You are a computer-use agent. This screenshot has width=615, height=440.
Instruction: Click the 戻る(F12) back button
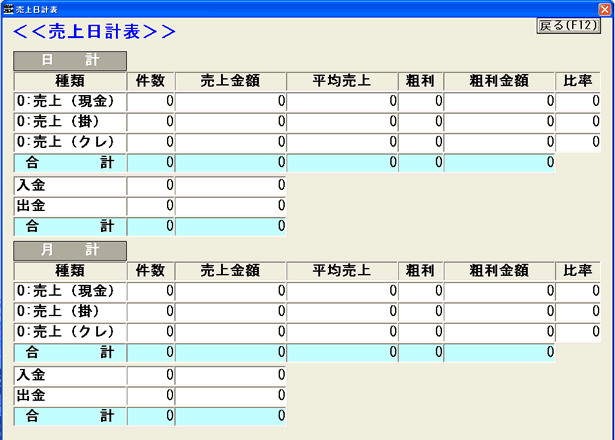point(568,25)
